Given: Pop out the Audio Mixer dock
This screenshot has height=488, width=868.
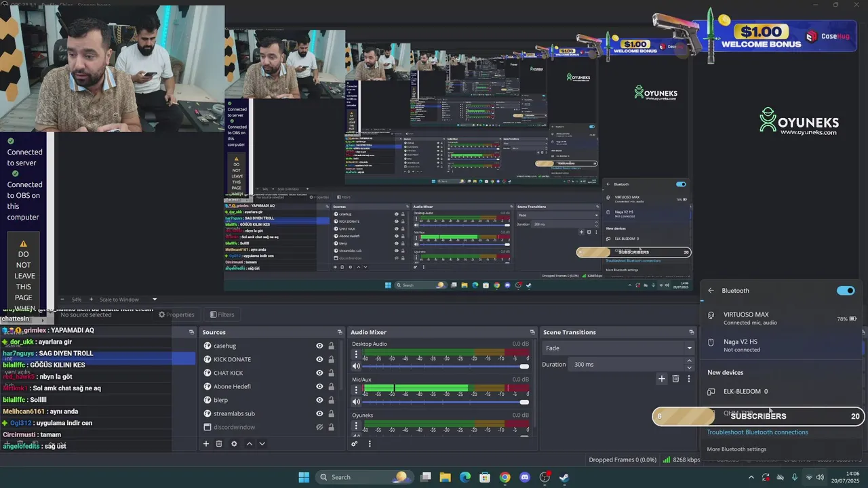Looking at the screenshot, I should pyautogui.click(x=532, y=332).
